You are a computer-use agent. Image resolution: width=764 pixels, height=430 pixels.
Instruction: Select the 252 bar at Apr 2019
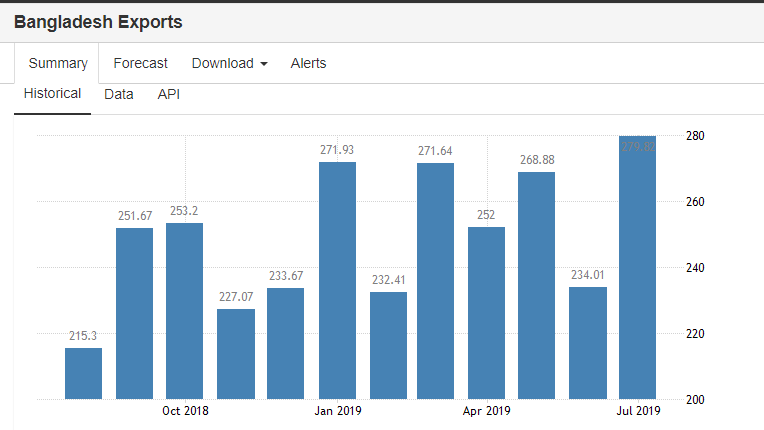(x=486, y=313)
